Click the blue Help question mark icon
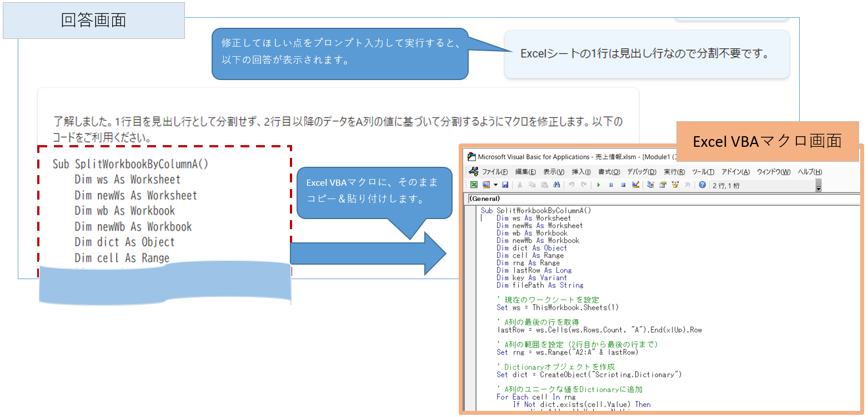The image size is (868, 417). [703, 185]
